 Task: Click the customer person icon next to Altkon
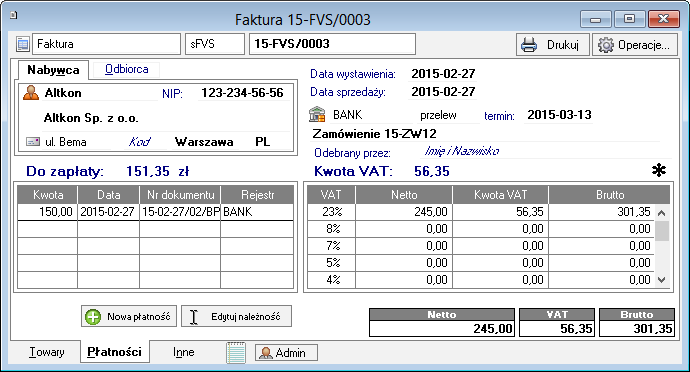[31, 93]
